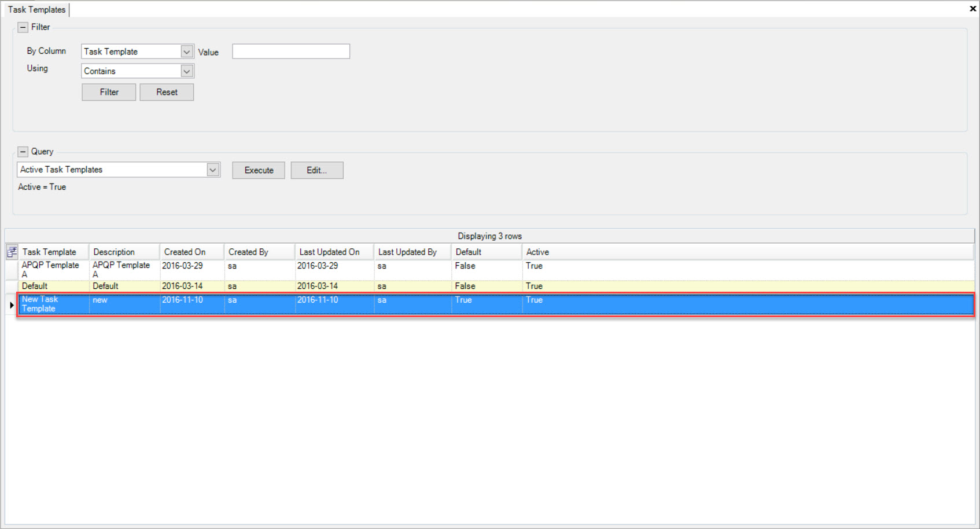Click Created On 2016-11-10 cell

tap(192, 304)
